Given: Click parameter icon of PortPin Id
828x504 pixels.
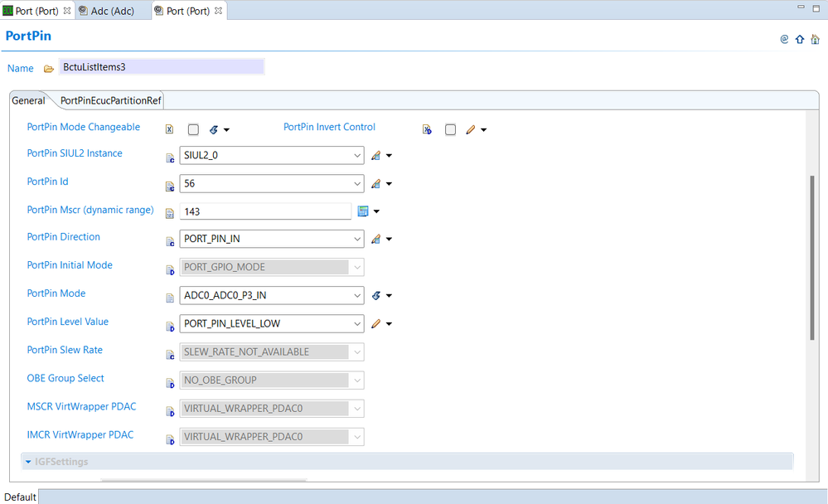Looking at the screenshot, I should (170, 186).
